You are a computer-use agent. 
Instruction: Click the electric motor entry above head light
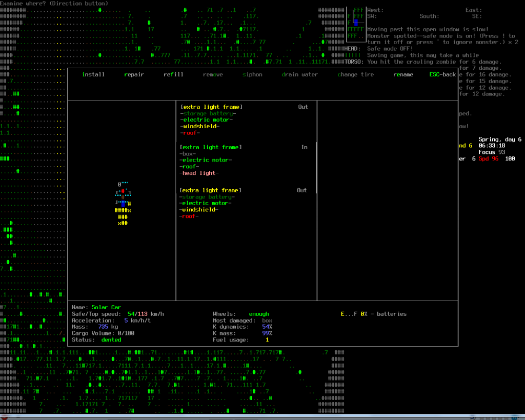click(x=206, y=160)
